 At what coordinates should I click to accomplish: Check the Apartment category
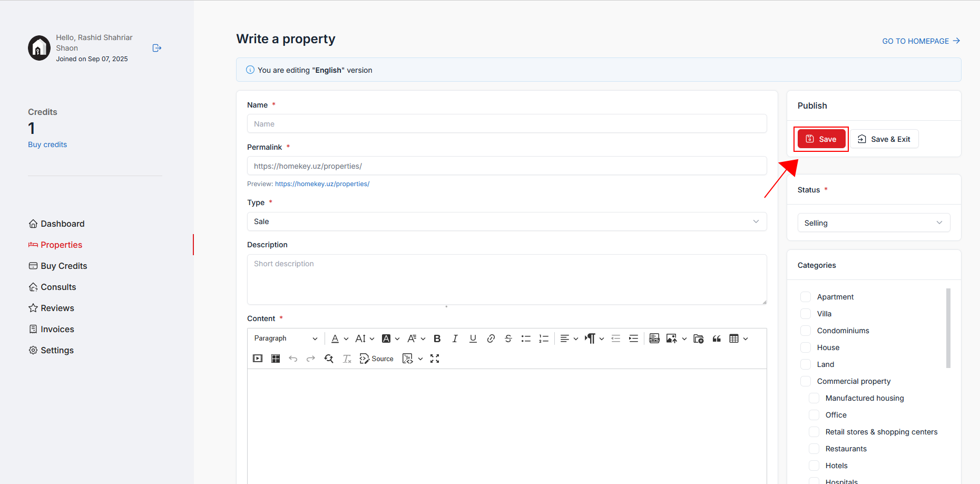(806, 297)
